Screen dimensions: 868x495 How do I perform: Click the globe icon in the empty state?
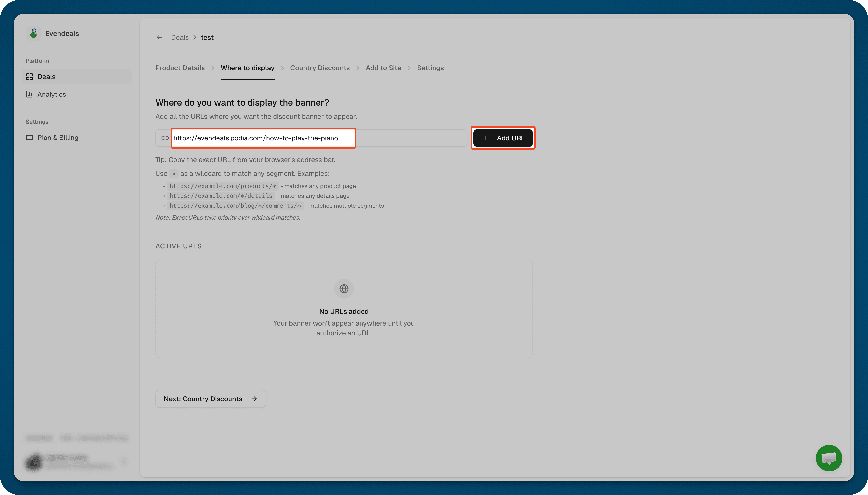[344, 288]
